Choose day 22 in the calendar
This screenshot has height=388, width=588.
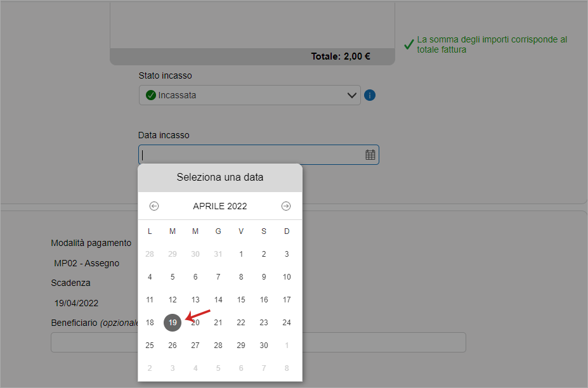[241, 323]
